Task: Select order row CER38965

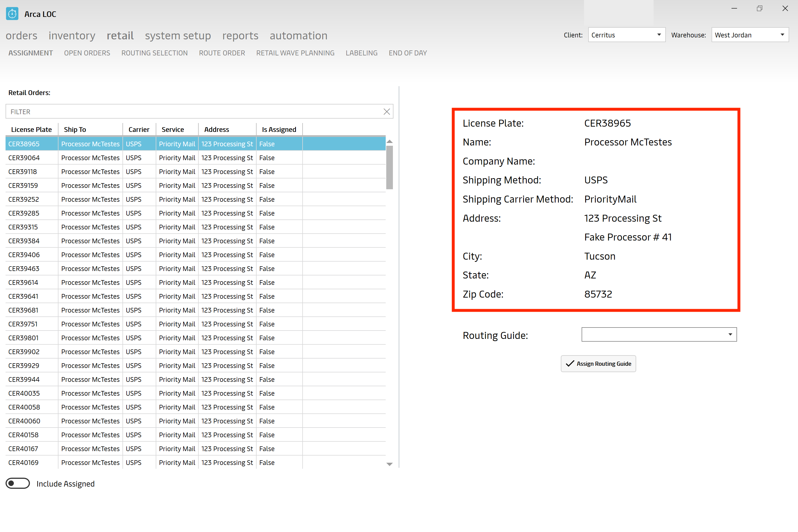Action: point(195,144)
